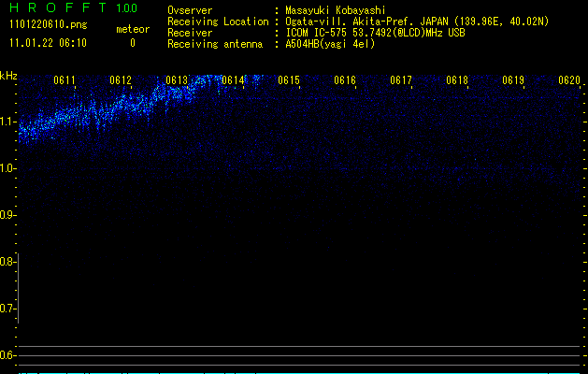Click the Receiving Location label
Viewport: 588px width, 374px height.
(218, 22)
